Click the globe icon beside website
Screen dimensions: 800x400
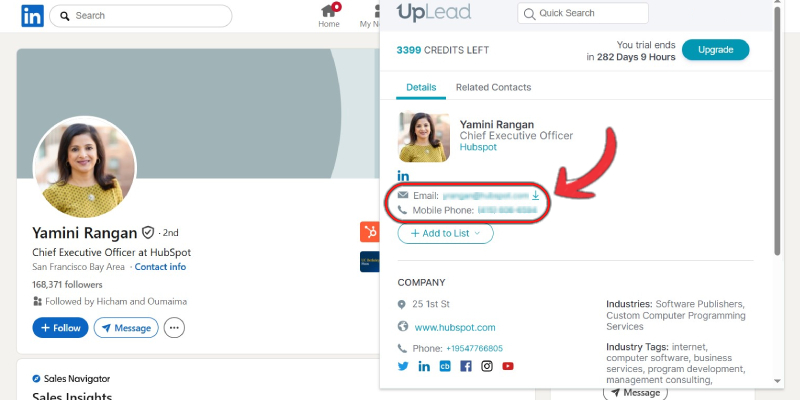click(x=403, y=326)
